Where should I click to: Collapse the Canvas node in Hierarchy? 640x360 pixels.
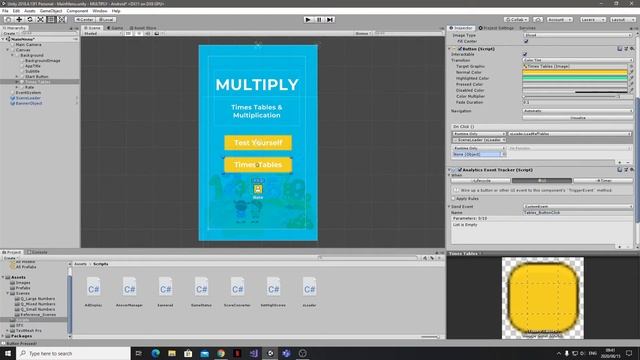coord(8,50)
